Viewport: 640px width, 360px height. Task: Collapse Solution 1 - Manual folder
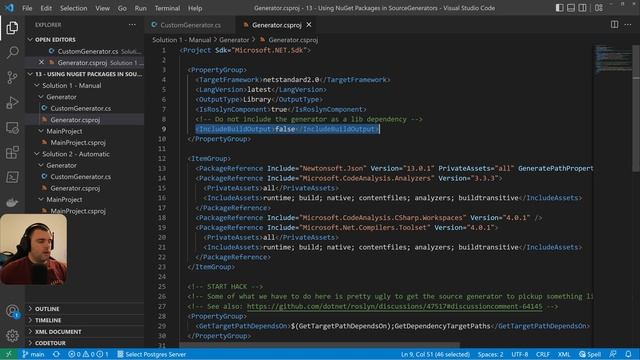85,85
